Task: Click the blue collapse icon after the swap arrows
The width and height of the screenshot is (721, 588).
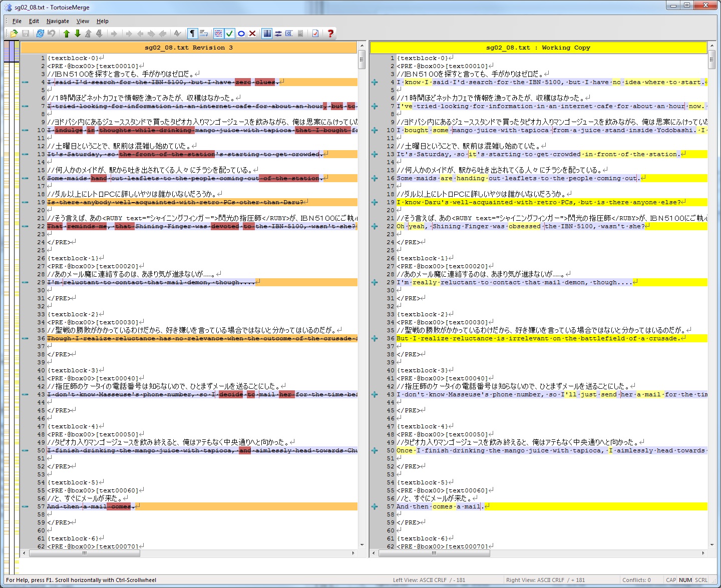Action: [x=289, y=34]
